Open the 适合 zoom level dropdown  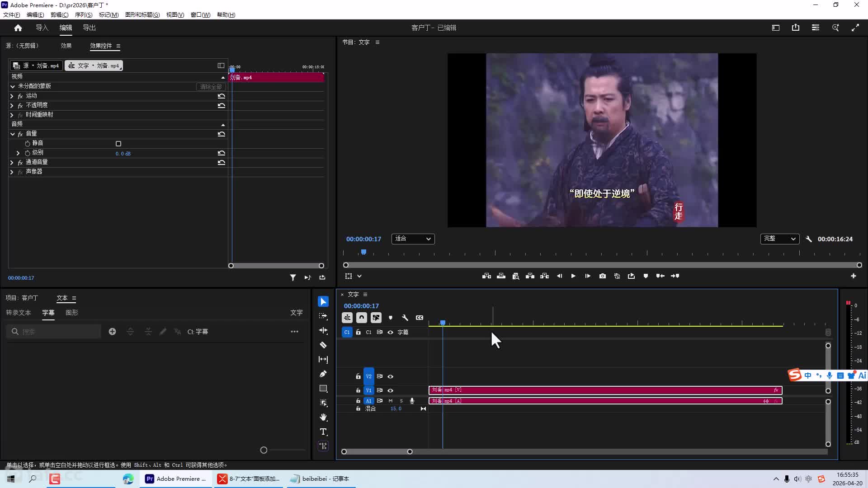click(x=413, y=239)
